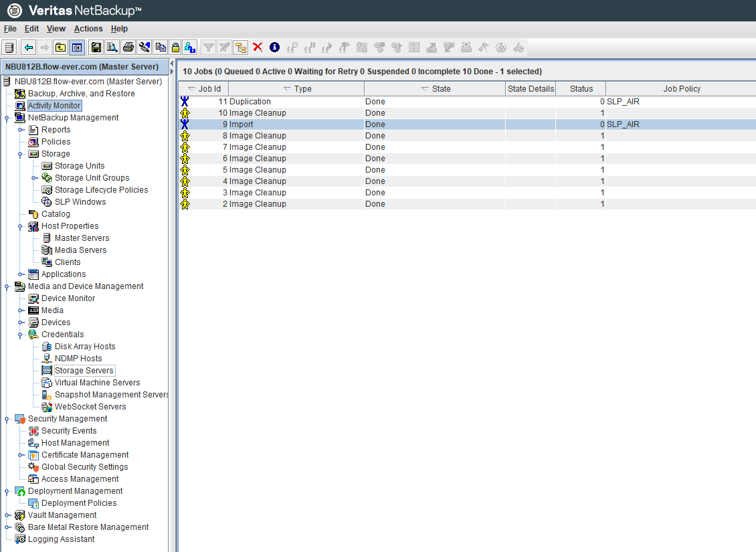The width and height of the screenshot is (756, 552).
Task: Click the red X Delete job icon
Action: click(258, 47)
